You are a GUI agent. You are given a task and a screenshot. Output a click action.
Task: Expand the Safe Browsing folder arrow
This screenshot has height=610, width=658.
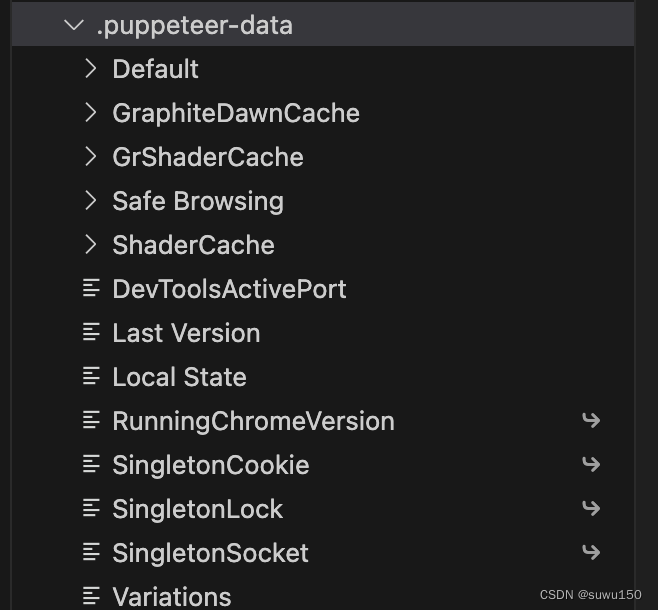91,201
